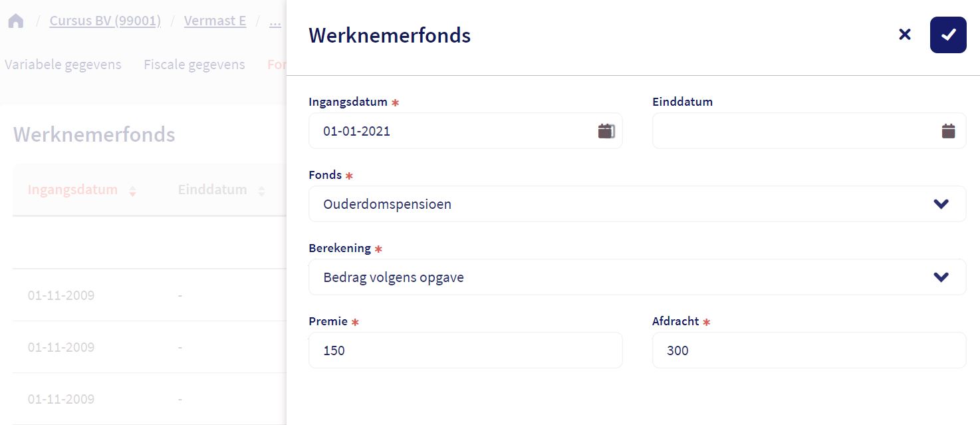Switch to the Variabele gegevens tab

point(63,65)
